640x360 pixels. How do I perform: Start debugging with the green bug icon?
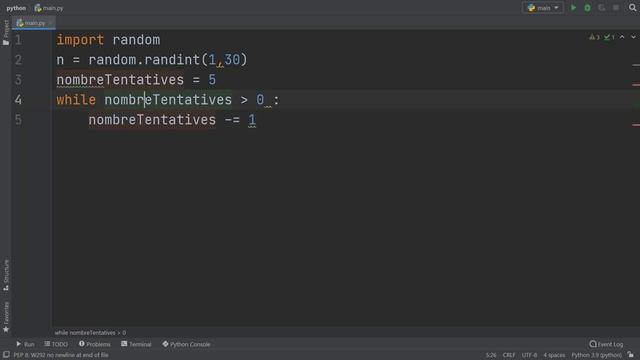587,8
